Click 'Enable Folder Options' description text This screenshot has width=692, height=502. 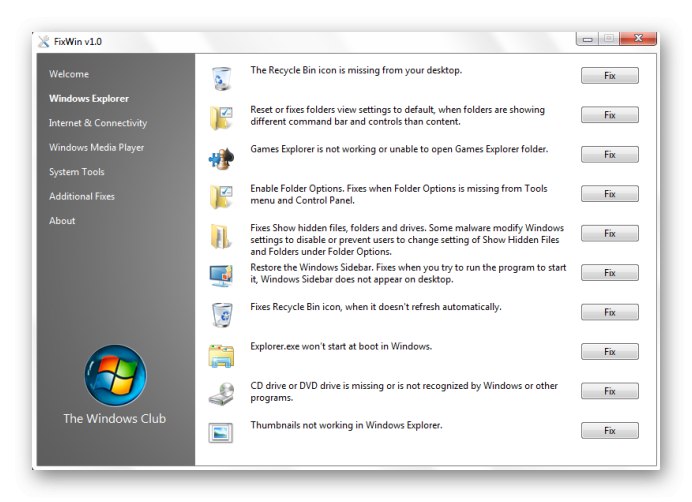point(399,194)
